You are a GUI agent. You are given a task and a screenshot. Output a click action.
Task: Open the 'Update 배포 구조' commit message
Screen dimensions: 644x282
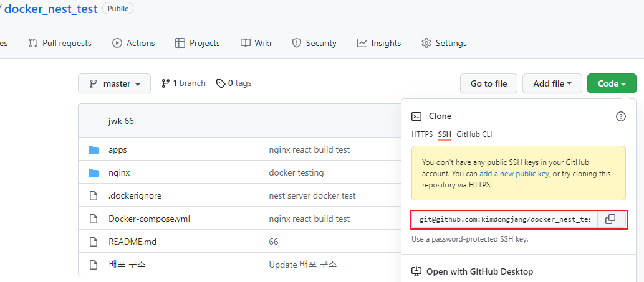click(x=303, y=265)
